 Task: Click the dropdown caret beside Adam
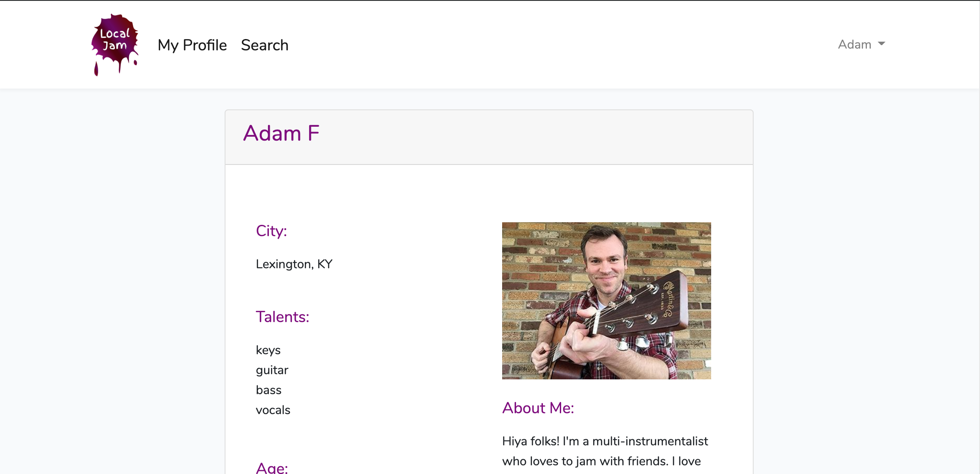[881, 44]
